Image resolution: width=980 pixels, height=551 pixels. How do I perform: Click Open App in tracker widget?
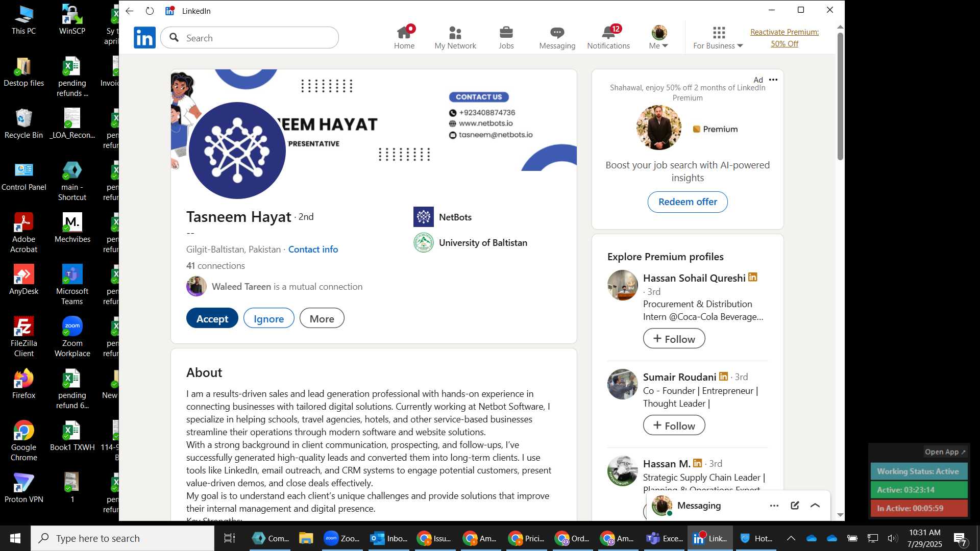945,452
